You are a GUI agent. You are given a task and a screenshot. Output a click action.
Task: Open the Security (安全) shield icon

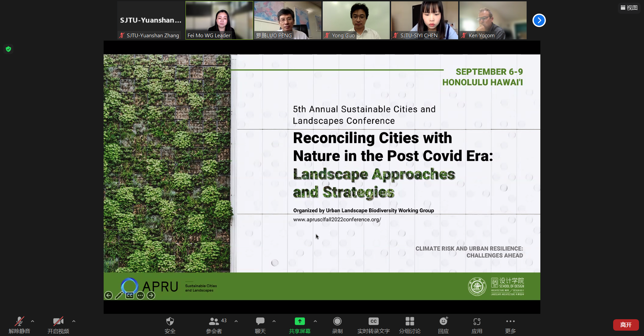(x=170, y=322)
